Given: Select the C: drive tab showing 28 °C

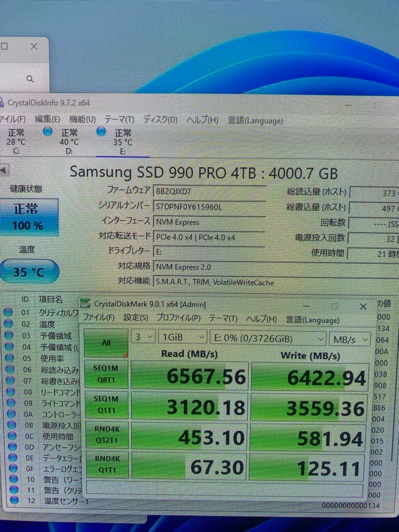Looking at the screenshot, I should coord(16,141).
